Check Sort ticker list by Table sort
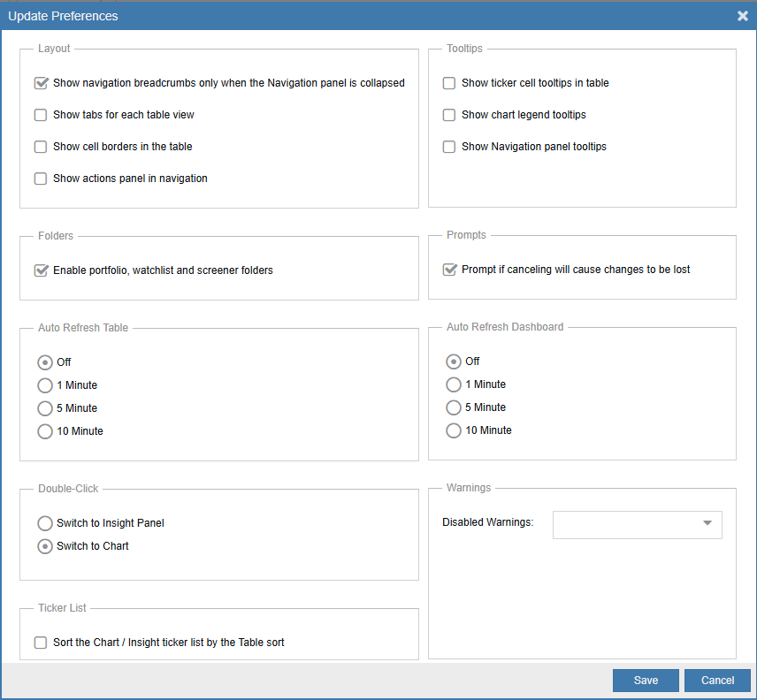 pos(41,643)
